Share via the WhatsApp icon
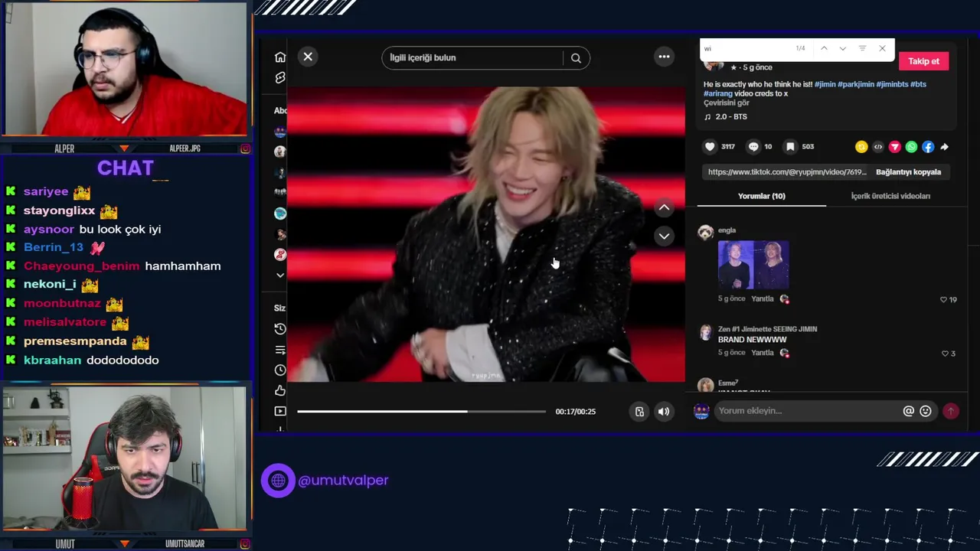Viewport: 980px width, 551px height. [x=911, y=147]
